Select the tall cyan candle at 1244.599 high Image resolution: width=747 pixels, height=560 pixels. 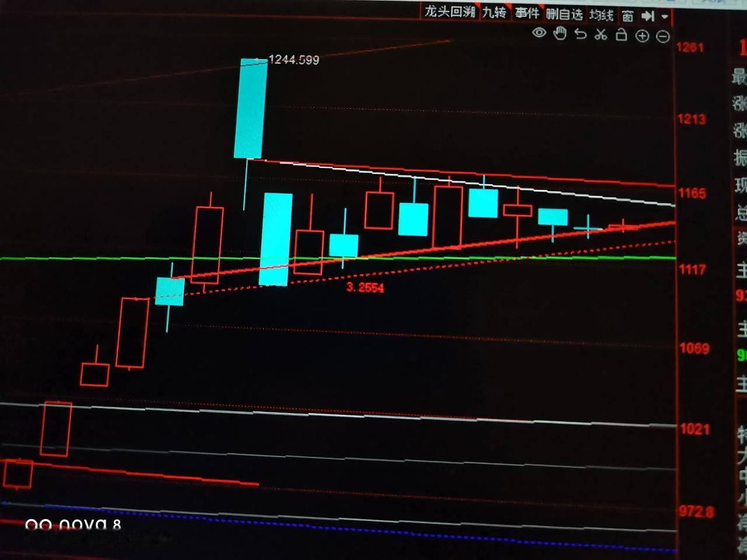[x=251, y=108]
